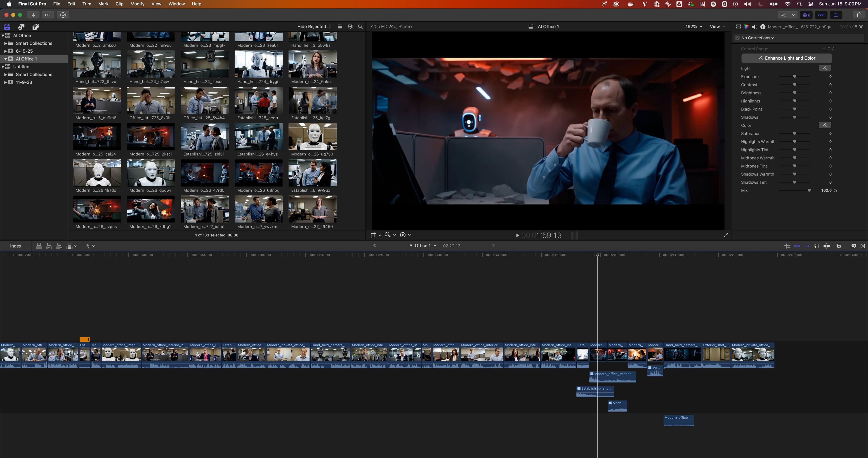Open the Info inspector icon
This screenshot has height=458, width=868.
763,27
